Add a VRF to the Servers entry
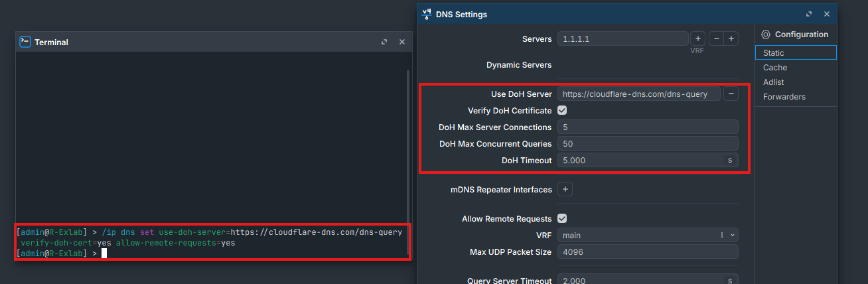Screen dimensions: 868x284 click(697, 39)
